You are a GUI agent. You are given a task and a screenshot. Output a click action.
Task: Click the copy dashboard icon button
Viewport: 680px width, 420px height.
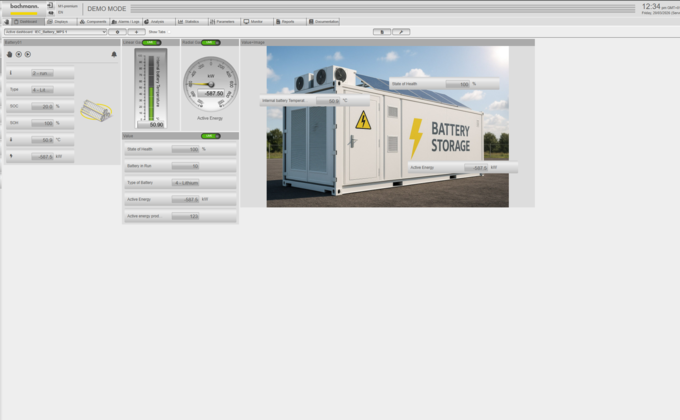click(382, 32)
